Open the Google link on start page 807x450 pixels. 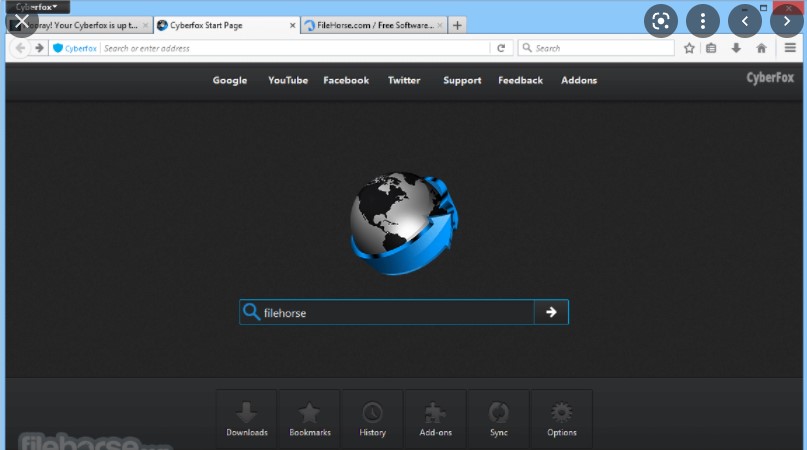pyautogui.click(x=230, y=80)
